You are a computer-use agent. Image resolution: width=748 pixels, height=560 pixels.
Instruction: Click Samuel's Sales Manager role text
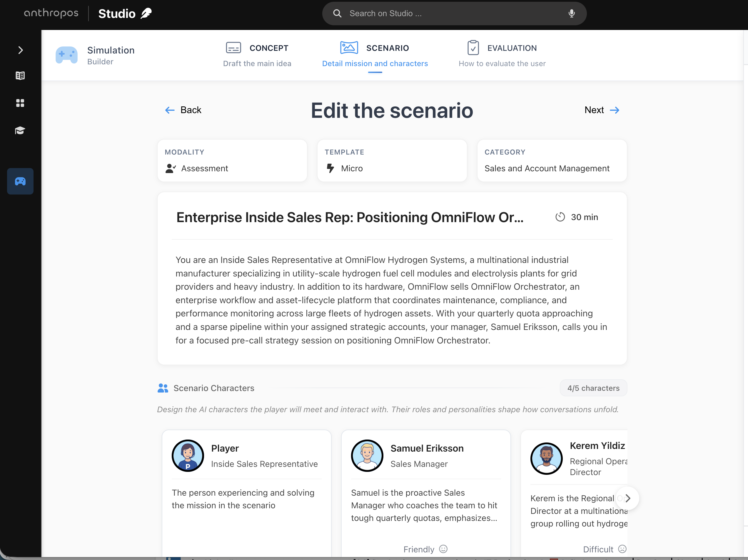(419, 464)
